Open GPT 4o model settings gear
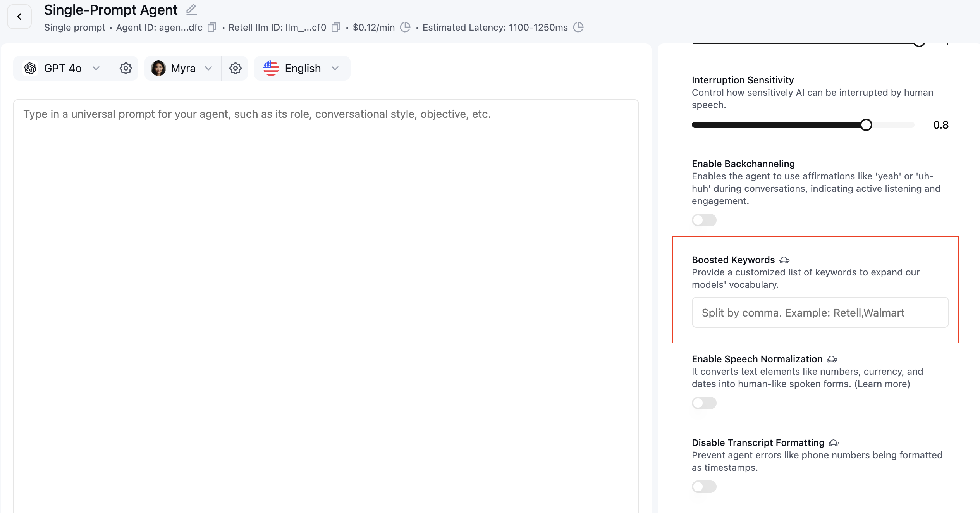The image size is (980, 513). pyautogui.click(x=126, y=68)
